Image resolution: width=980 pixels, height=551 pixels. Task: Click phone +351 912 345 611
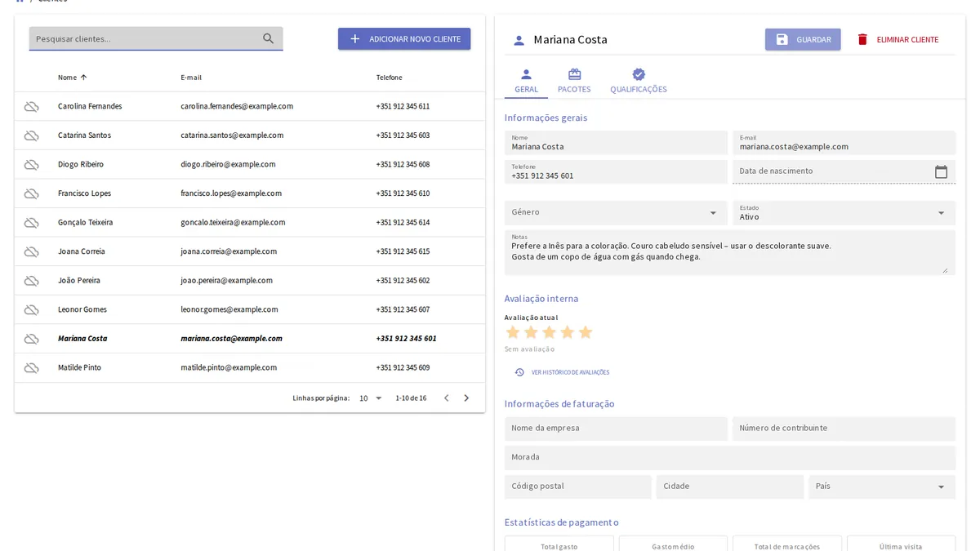coord(403,107)
